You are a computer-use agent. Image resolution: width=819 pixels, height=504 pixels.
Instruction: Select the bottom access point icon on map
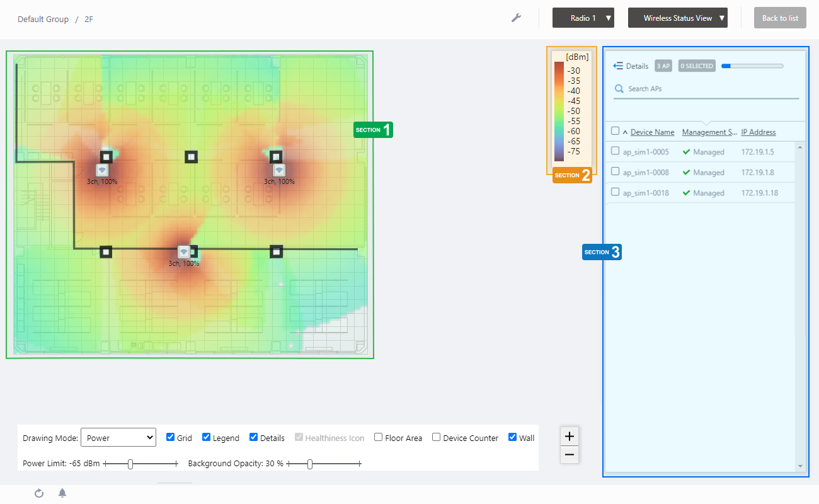point(183,252)
